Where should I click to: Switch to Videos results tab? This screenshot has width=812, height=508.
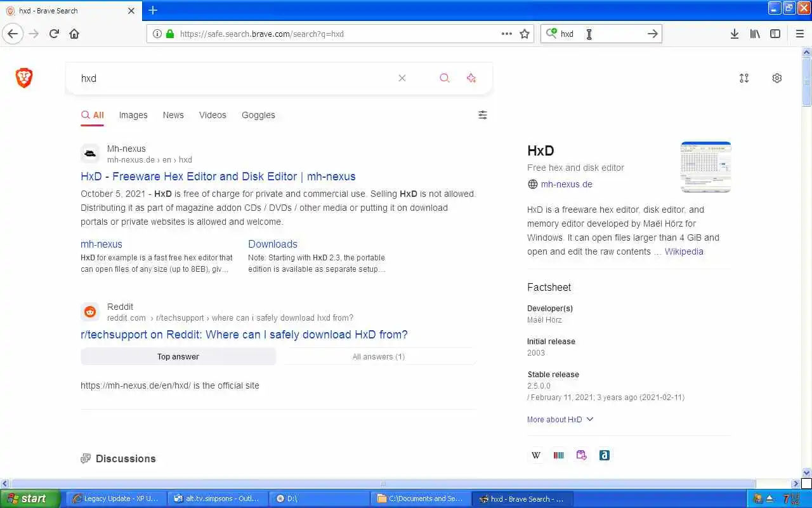(213, 115)
